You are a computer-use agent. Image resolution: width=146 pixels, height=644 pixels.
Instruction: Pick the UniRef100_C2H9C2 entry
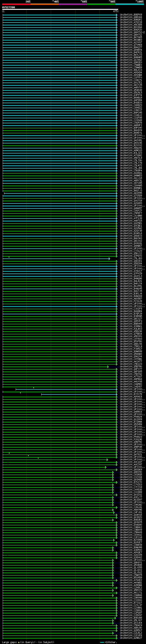pyautogui.click(x=131, y=588)
